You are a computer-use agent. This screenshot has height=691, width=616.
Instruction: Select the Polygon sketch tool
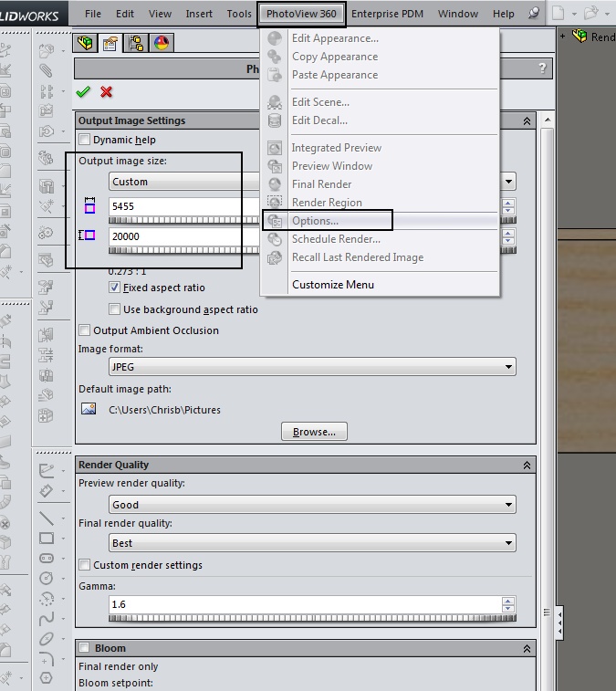(x=47, y=678)
